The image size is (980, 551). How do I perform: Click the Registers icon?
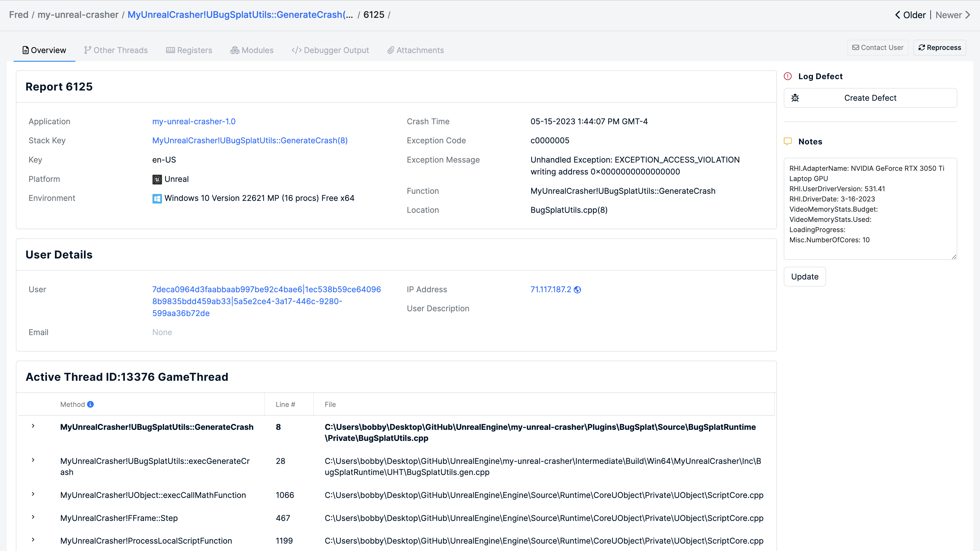point(170,50)
